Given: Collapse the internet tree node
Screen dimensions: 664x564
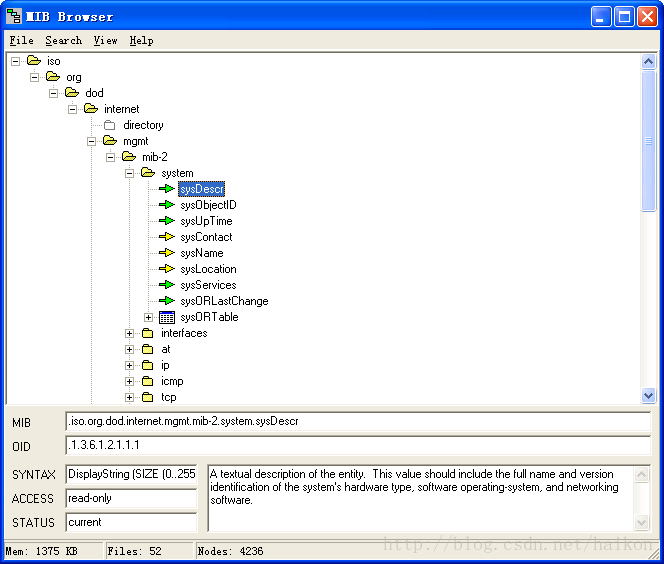Looking at the screenshot, I should pos(73,109).
